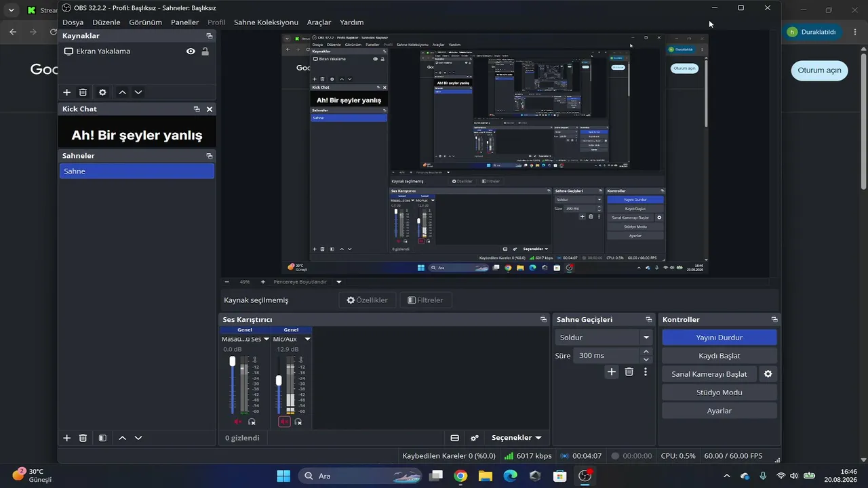868x488 pixels.
Task: Zoom out the preview with the minus icon
Action: [x=226, y=282]
